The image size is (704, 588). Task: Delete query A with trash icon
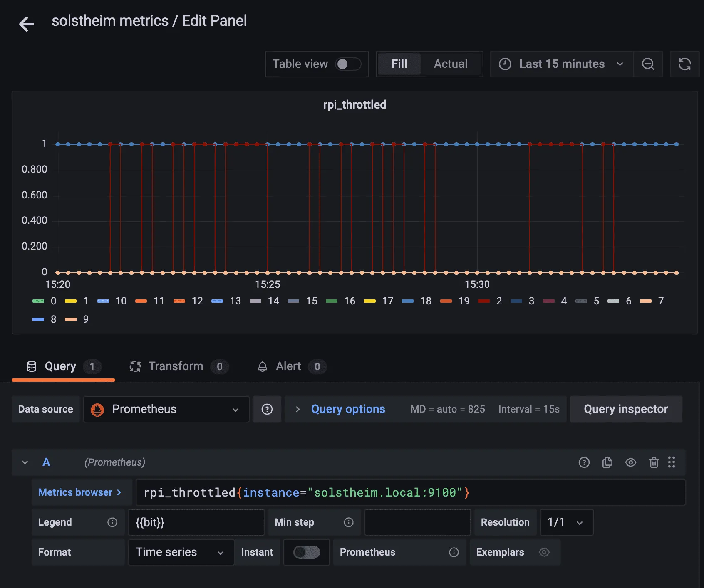(654, 462)
